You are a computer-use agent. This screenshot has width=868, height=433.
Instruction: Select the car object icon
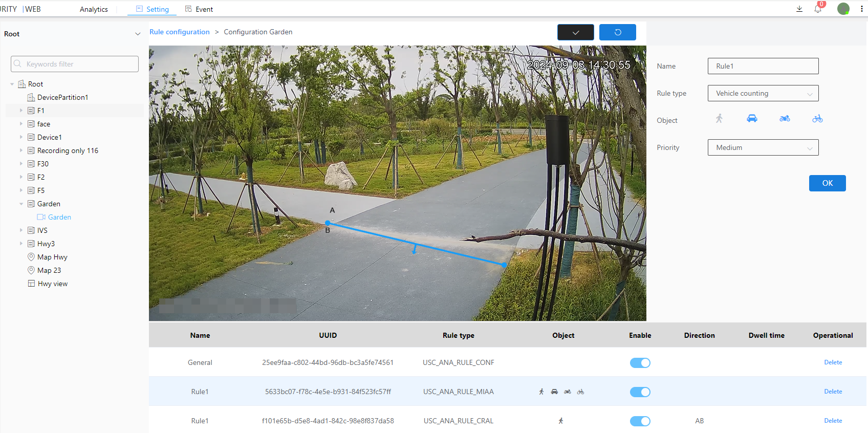(x=752, y=119)
